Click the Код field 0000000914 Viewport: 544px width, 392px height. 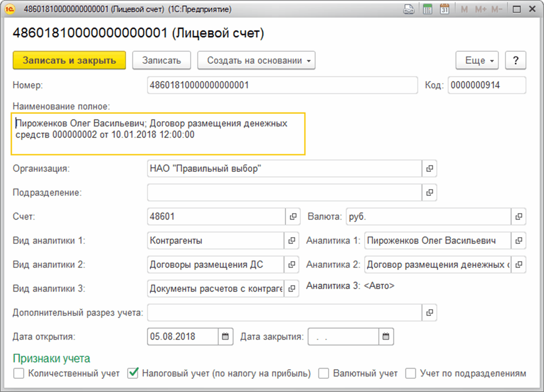coord(487,85)
